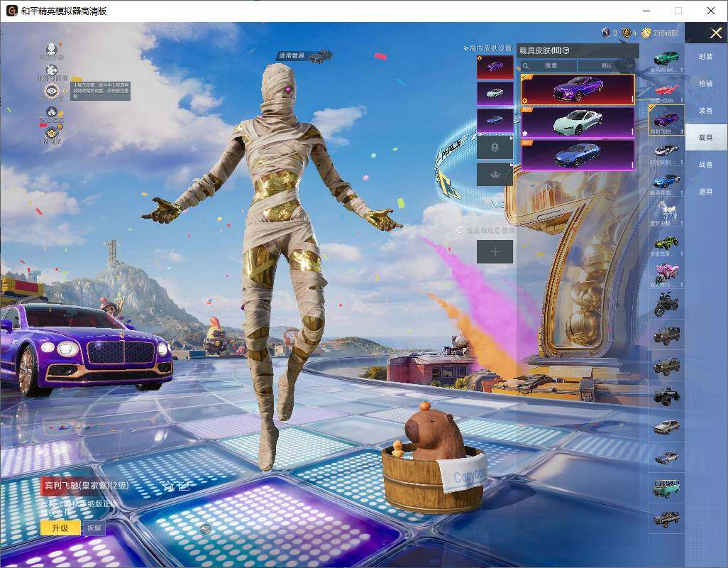Image resolution: width=728 pixels, height=568 pixels.
Task: Toggle the eye display settings icon
Action: click(52, 91)
